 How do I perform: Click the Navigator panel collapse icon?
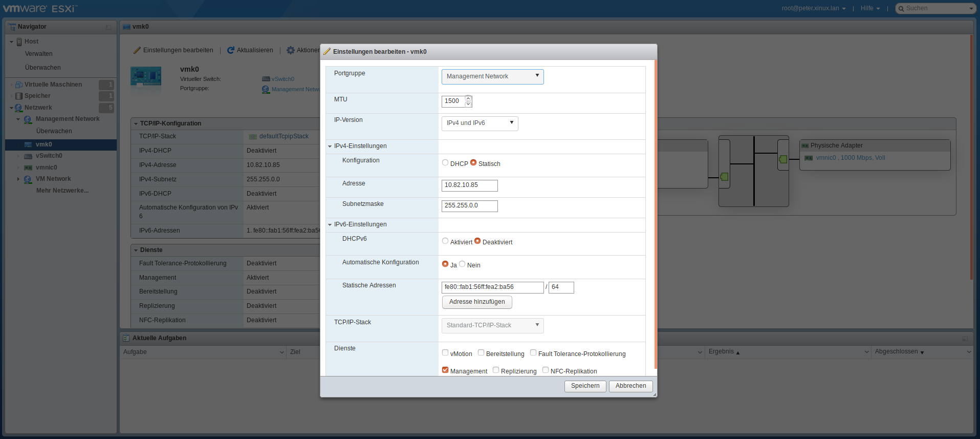[108, 27]
